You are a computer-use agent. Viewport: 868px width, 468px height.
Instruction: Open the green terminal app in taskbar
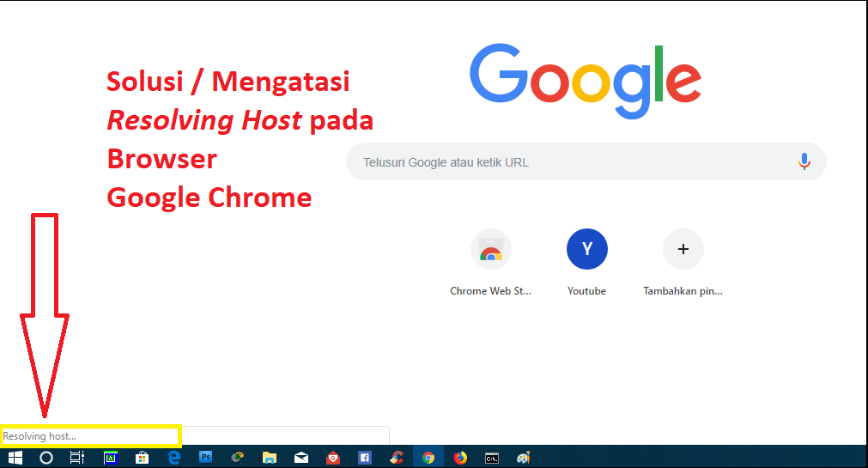[111, 458]
